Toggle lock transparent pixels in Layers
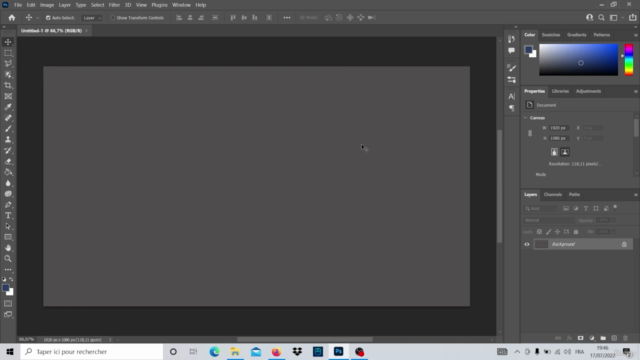The image size is (640, 360). 539,232
